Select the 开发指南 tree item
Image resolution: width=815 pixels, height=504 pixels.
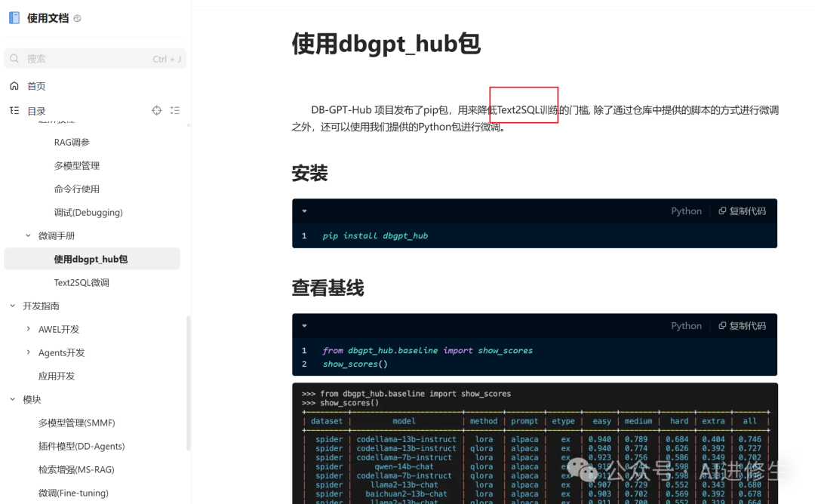click(x=41, y=306)
